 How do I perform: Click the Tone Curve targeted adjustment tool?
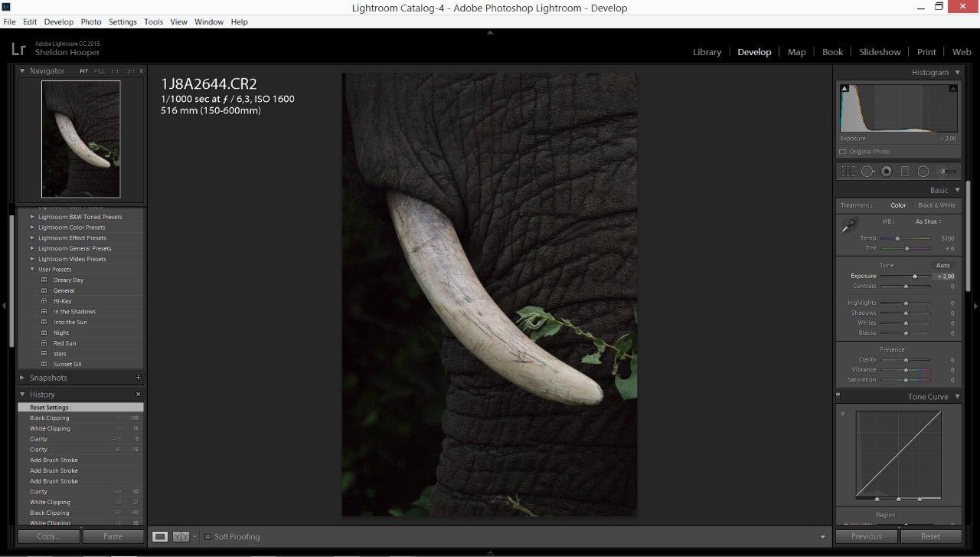click(x=843, y=414)
